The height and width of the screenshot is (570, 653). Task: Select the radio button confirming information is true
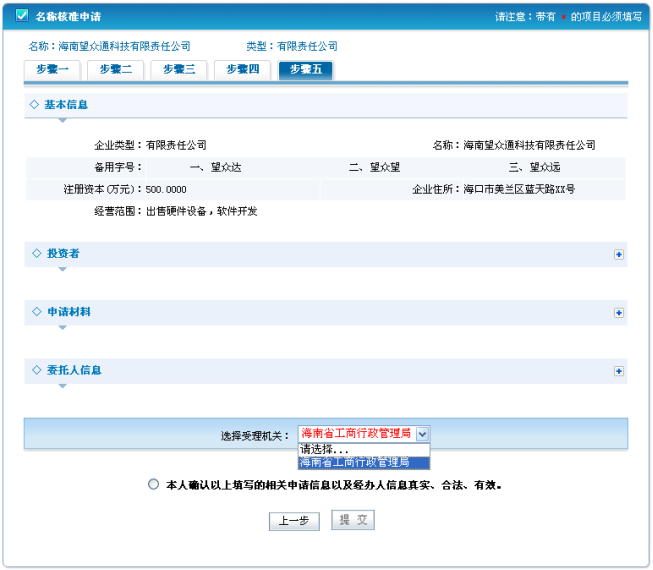153,485
